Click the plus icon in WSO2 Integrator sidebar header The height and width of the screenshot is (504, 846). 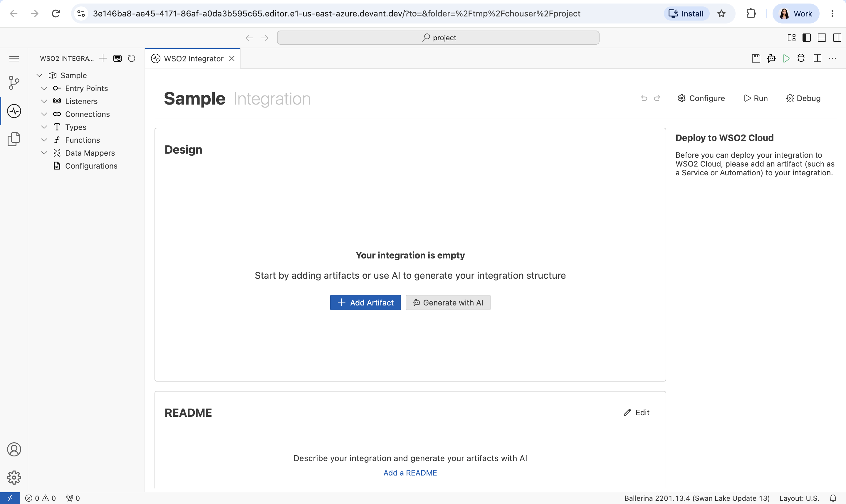(x=103, y=58)
